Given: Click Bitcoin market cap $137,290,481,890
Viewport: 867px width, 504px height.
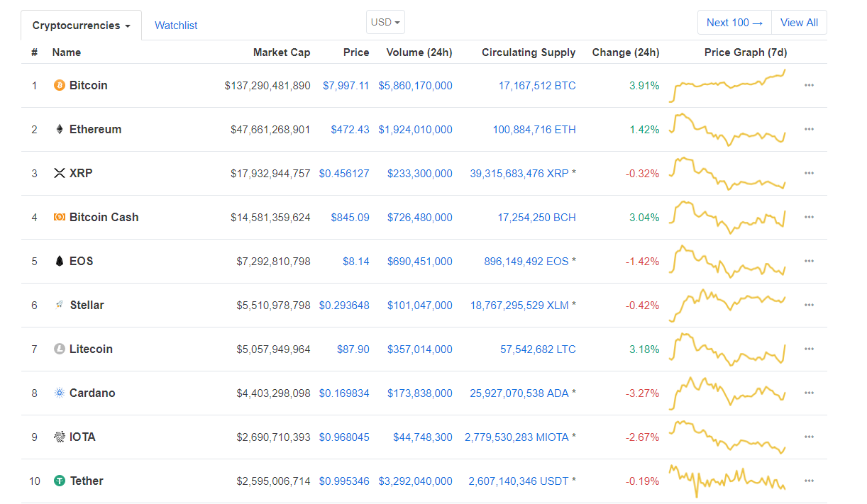Looking at the screenshot, I should click(267, 86).
